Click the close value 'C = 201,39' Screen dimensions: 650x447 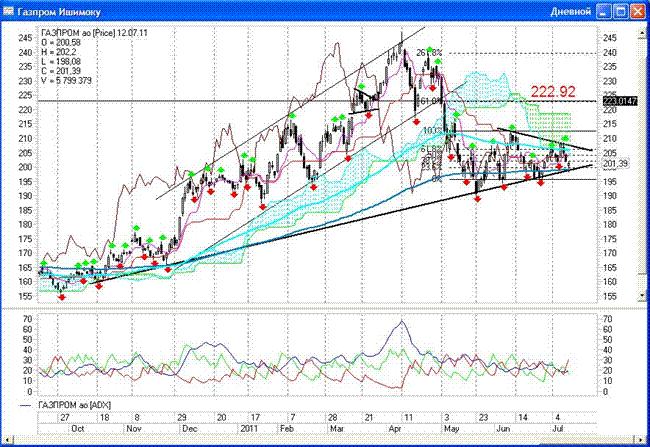coord(61,71)
